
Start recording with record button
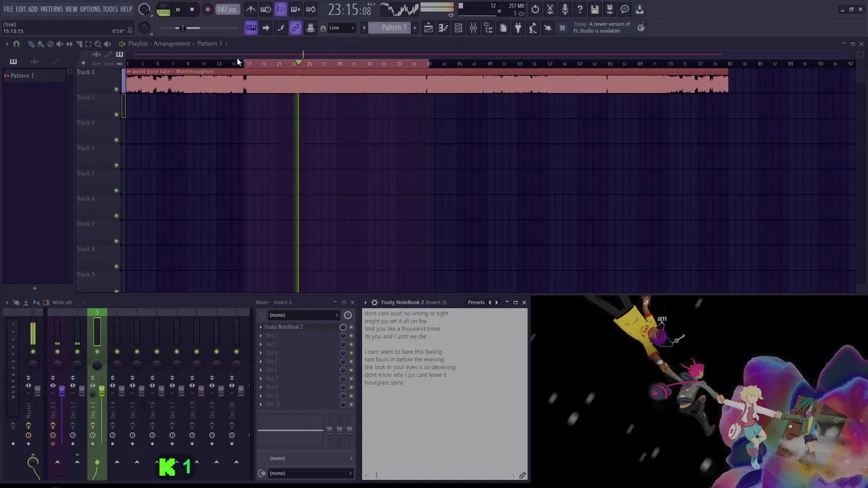[x=208, y=9]
